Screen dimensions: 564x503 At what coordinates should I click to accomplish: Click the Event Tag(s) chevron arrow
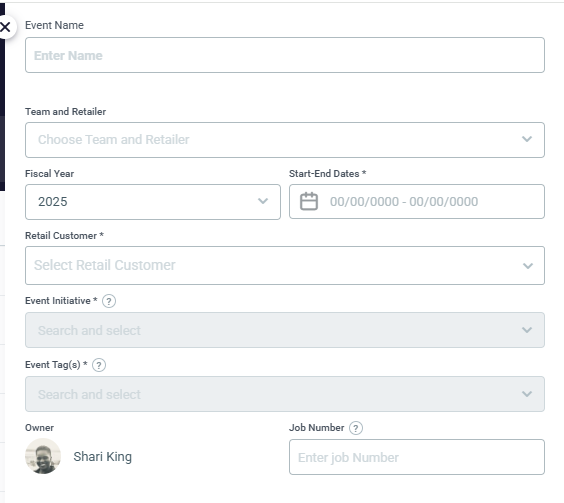tap(527, 394)
